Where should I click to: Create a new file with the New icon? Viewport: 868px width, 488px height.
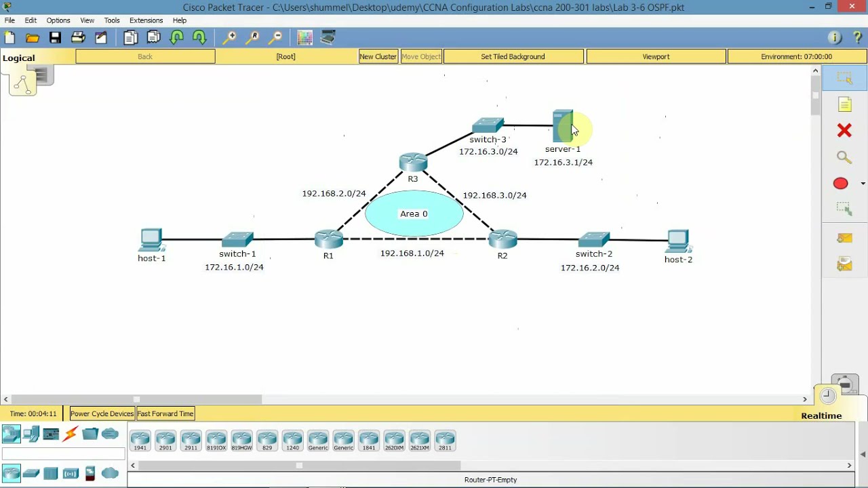pyautogui.click(x=9, y=38)
